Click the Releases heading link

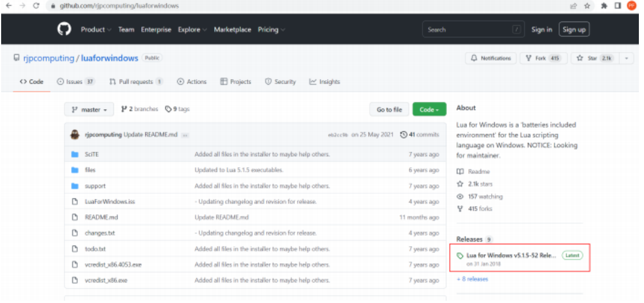(x=469, y=239)
